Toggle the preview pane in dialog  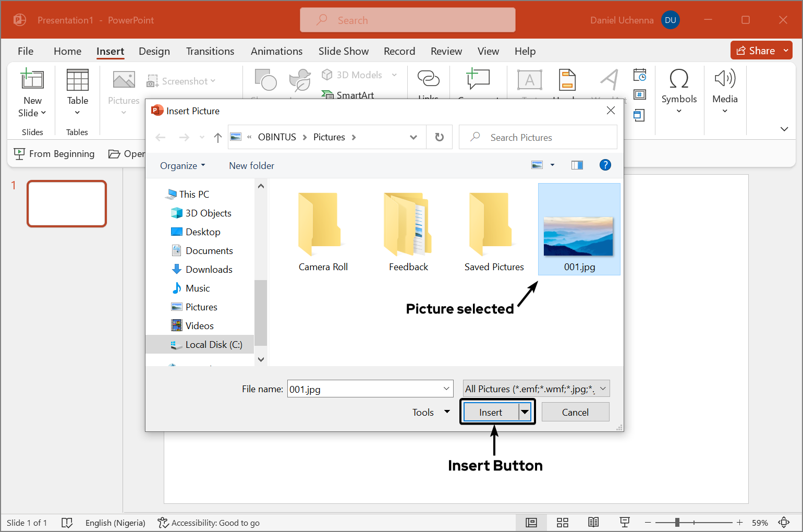(x=577, y=165)
